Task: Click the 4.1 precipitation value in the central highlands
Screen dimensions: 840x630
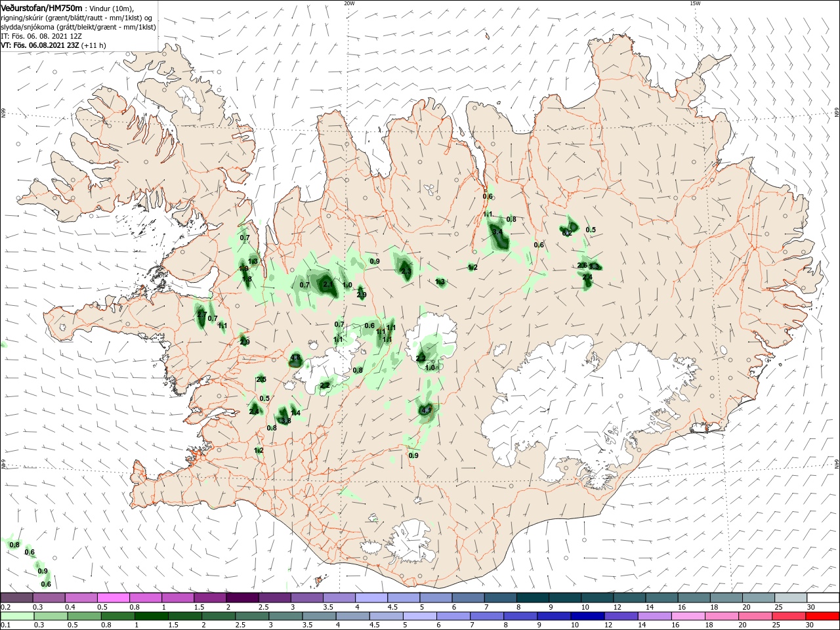Action: [x=426, y=410]
